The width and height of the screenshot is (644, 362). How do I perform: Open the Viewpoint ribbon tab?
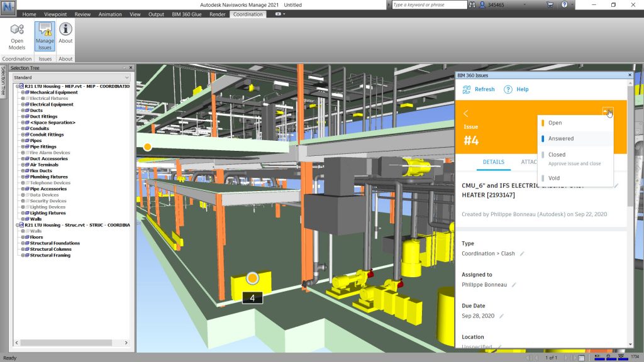55,14
